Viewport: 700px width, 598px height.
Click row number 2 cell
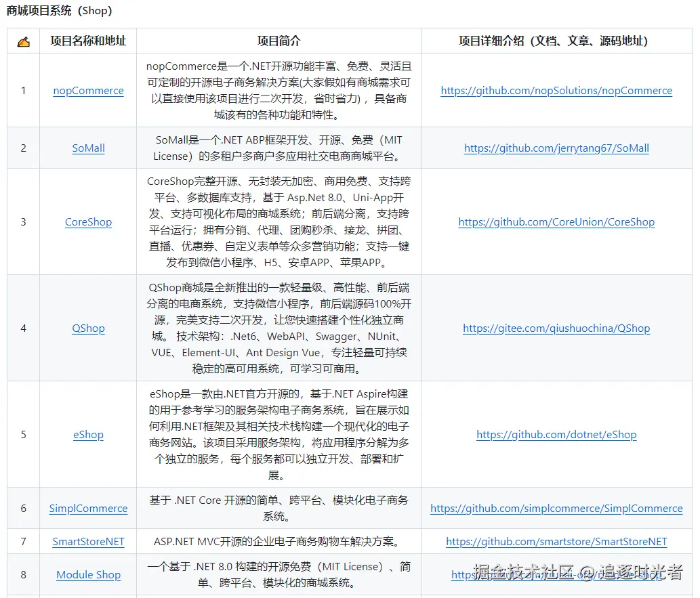[23, 148]
